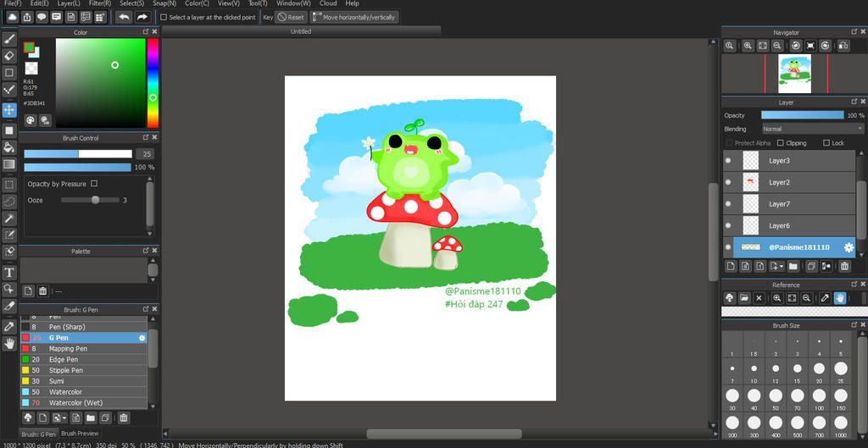
Task: Open the File(F) menu
Action: click(x=13, y=3)
